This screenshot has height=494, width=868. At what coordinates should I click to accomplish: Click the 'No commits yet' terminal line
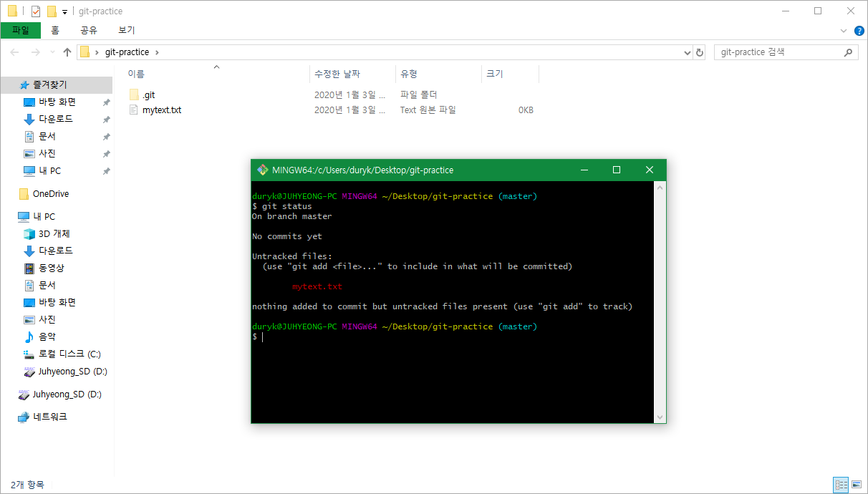pos(287,236)
